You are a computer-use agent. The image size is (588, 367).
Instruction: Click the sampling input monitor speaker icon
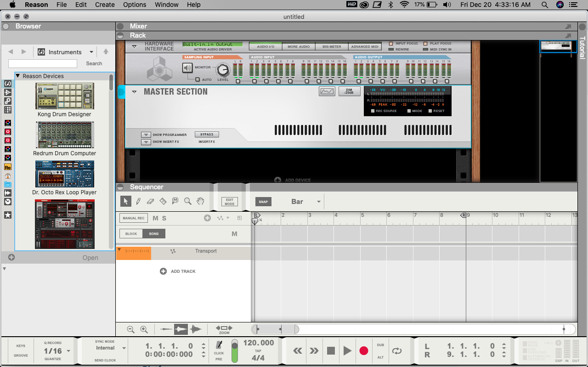187,68
